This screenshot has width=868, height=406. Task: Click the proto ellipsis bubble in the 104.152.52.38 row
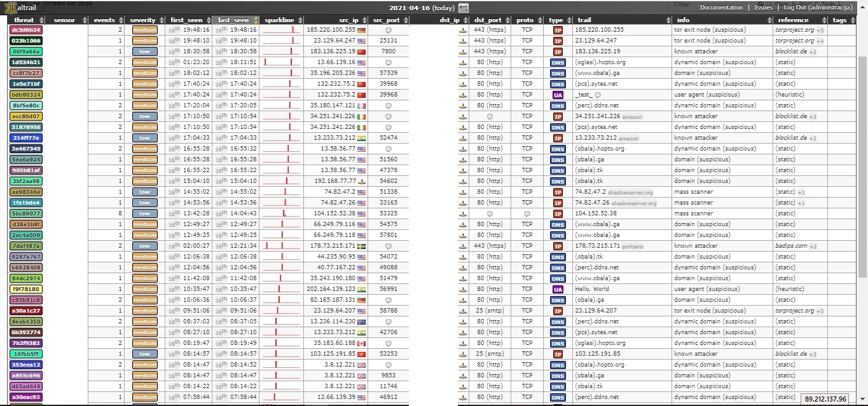click(x=527, y=213)
